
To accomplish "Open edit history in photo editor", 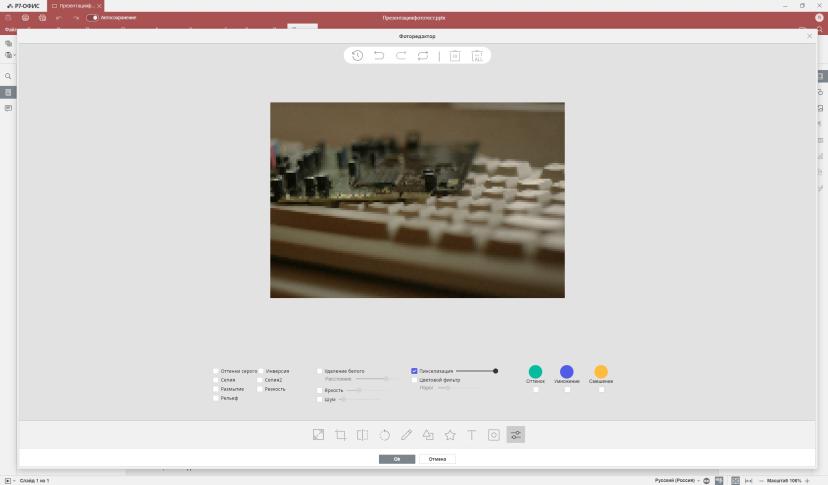I will click(357, 55).
